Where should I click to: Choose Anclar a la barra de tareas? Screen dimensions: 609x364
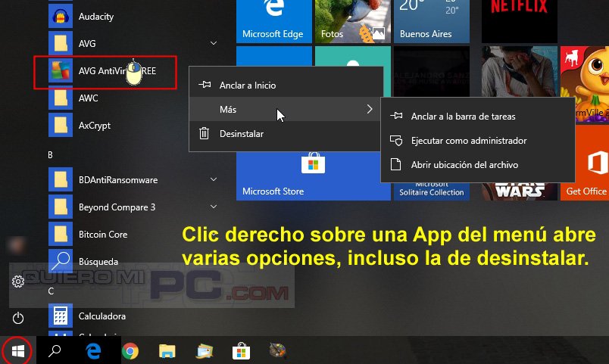(x=477, y=117)
